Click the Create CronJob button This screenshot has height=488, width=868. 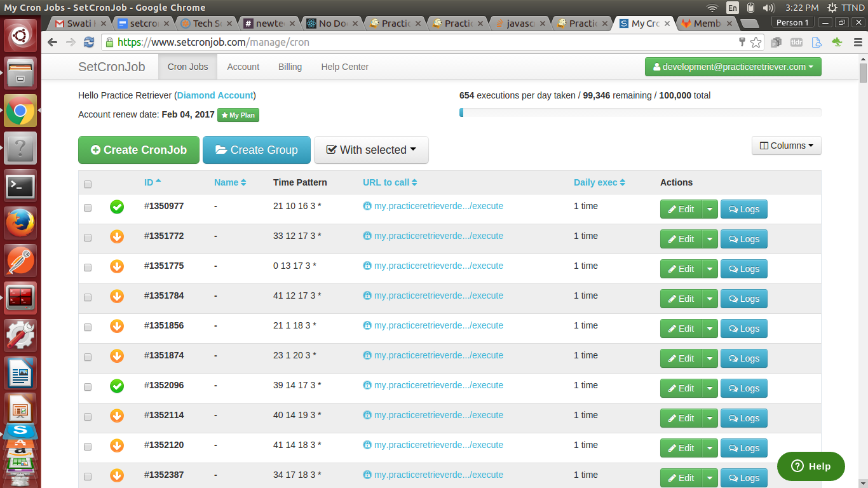coord(139,150)
